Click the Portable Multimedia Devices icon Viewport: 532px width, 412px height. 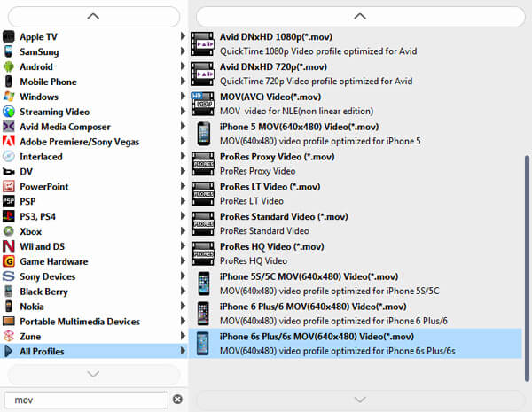[x=9, y=321]
